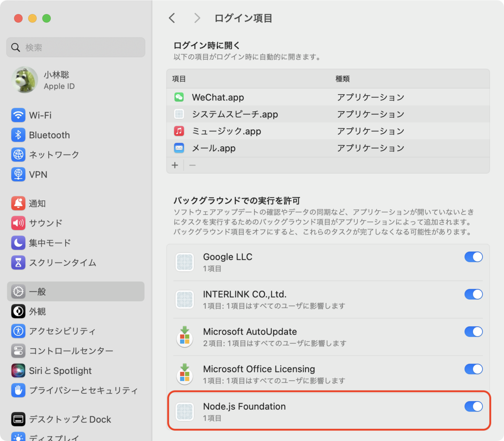Select システムスピーチ.app row name

tap(235, 114)
